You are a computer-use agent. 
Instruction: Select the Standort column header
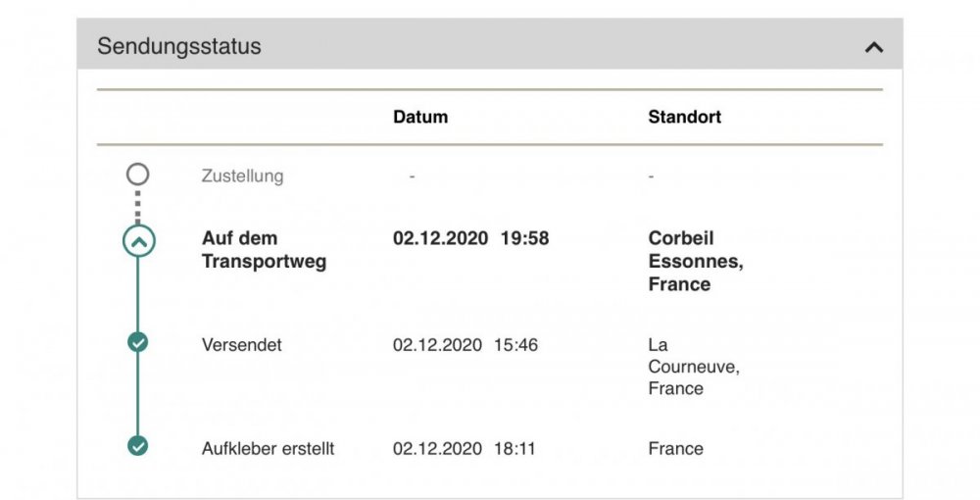point(684,117)
